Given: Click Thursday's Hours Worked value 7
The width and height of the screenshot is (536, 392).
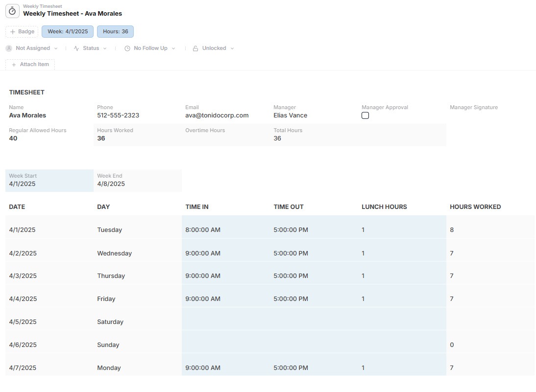Looking at the screenshot, I should [x=452, y=276].
